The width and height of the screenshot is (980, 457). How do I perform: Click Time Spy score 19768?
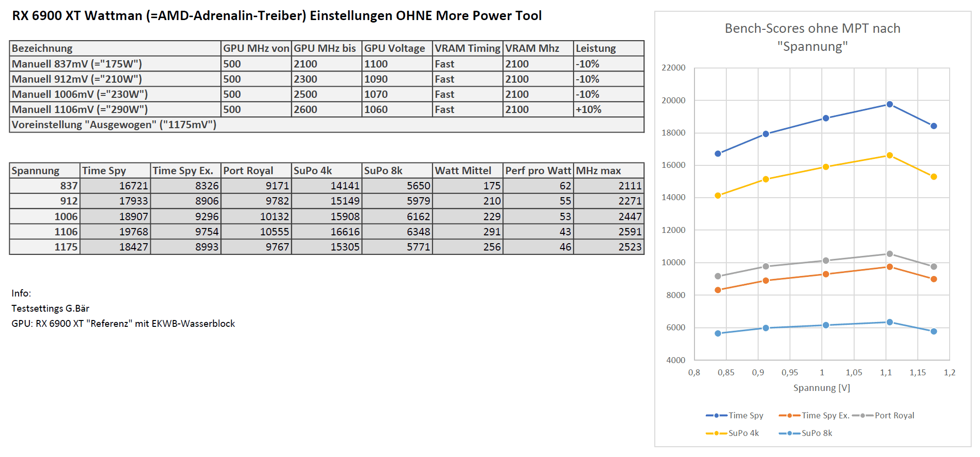click(115, 231)
